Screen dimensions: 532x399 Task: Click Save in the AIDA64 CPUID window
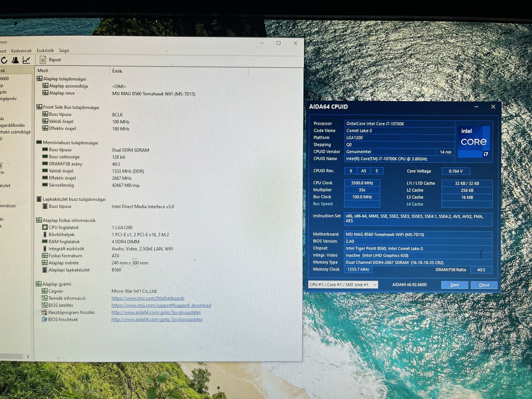click(x=454, y=285)
